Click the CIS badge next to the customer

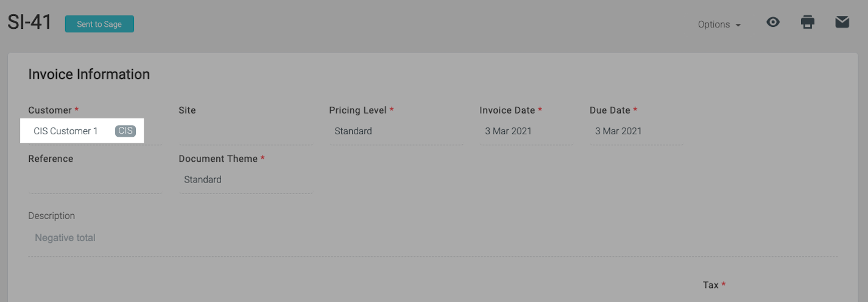125,131
